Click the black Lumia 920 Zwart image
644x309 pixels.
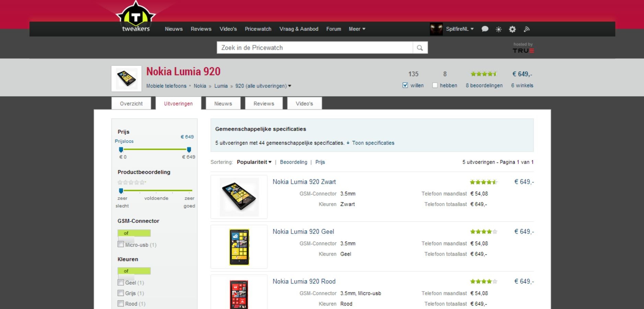pos(239,197)
